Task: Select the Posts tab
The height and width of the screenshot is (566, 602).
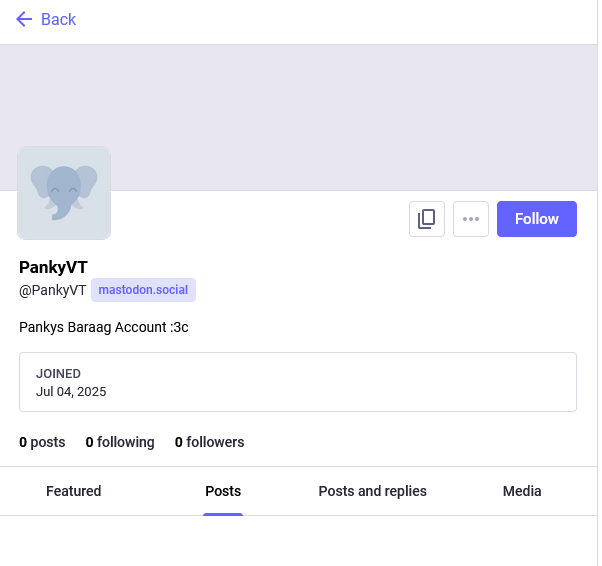Action: click(x=223, y=491)
